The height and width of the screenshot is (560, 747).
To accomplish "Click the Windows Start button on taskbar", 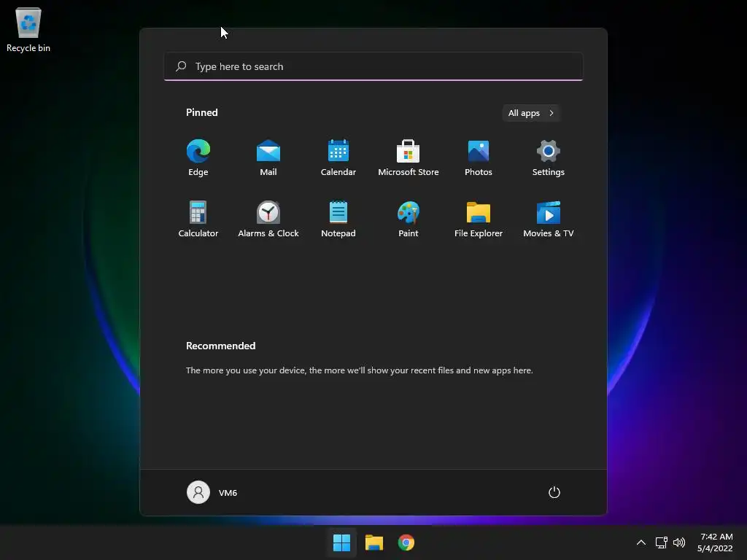I will tap(341, 542).
